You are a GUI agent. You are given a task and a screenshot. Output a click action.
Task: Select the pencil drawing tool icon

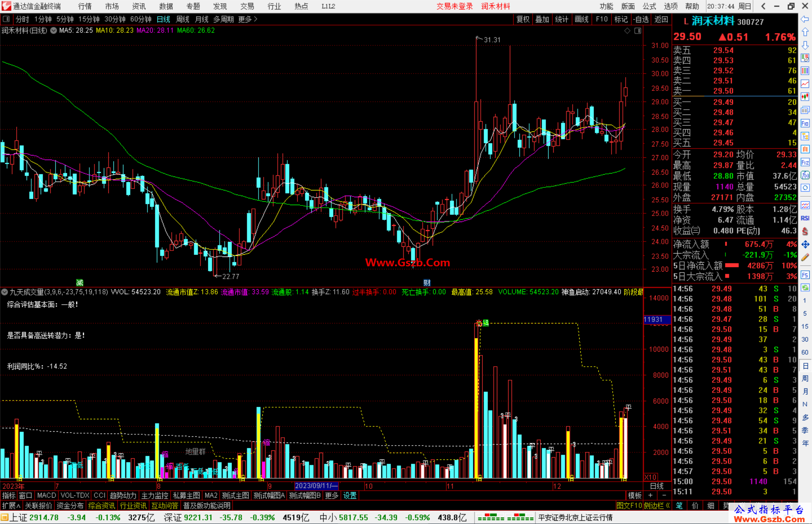point(805,257)
